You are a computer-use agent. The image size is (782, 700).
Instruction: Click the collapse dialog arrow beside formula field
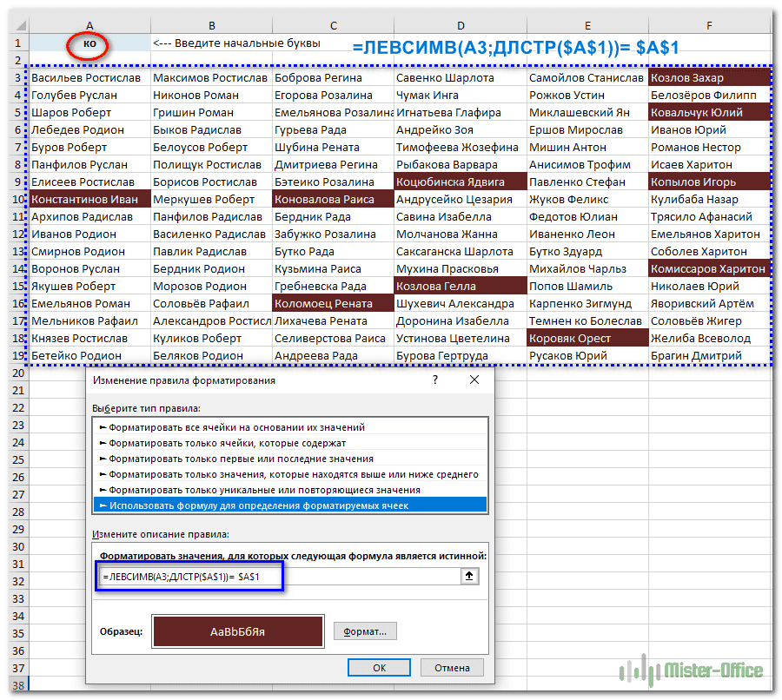tap(470, 576)
